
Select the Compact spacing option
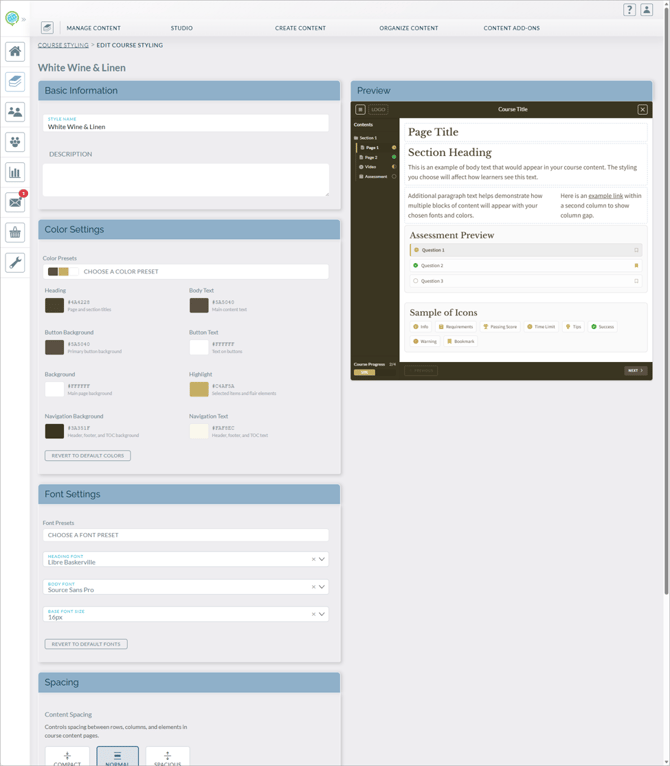pos(67,756)
